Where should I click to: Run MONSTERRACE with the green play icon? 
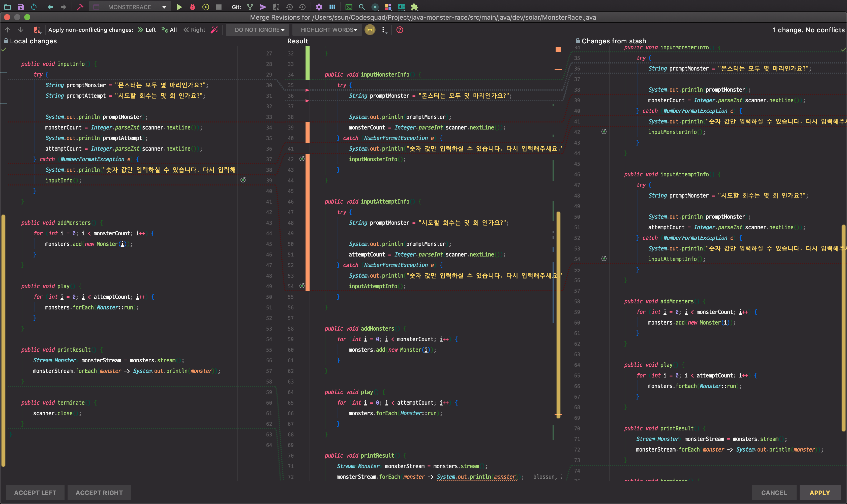[x=179, y=7]
